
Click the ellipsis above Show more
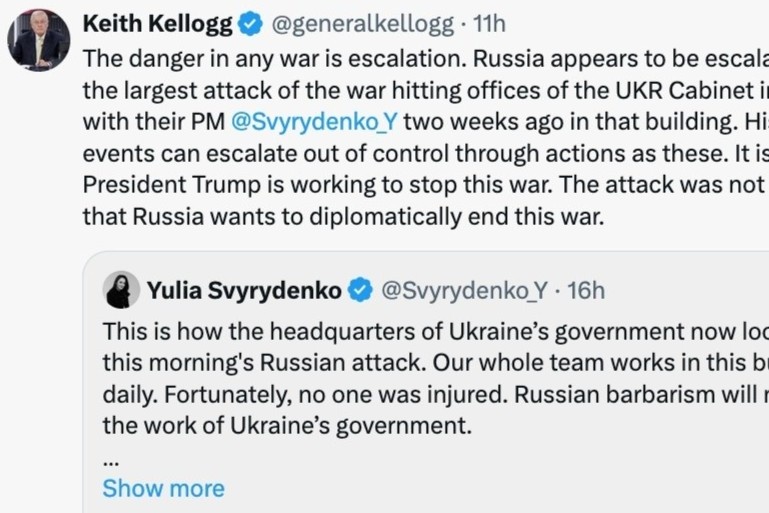[x=112, y=459]
